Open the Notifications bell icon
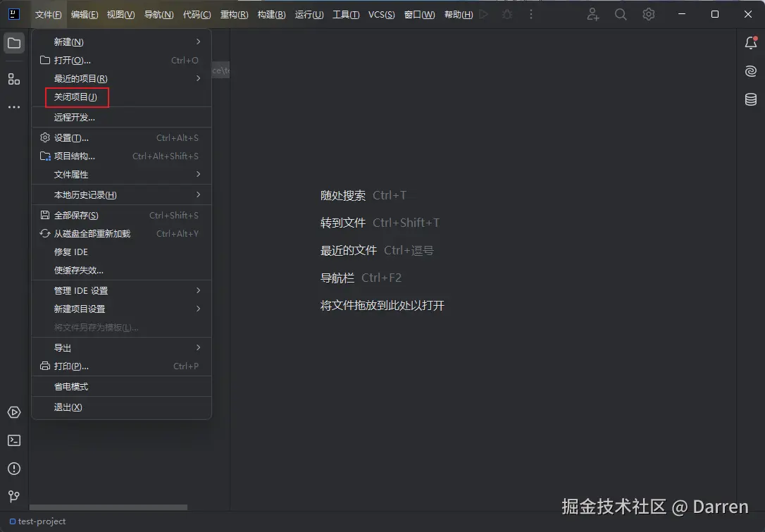The image size is (765, 532). pyautogui.click(x=751, y=43)
